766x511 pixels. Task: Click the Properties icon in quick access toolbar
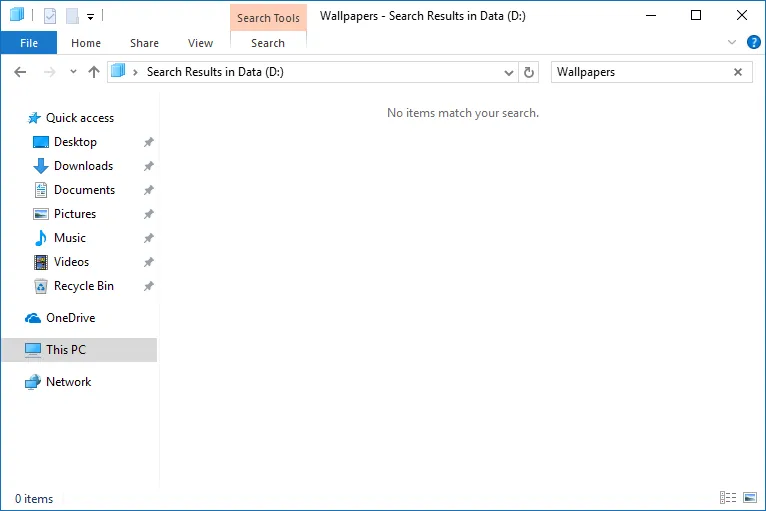pos(50,16)
